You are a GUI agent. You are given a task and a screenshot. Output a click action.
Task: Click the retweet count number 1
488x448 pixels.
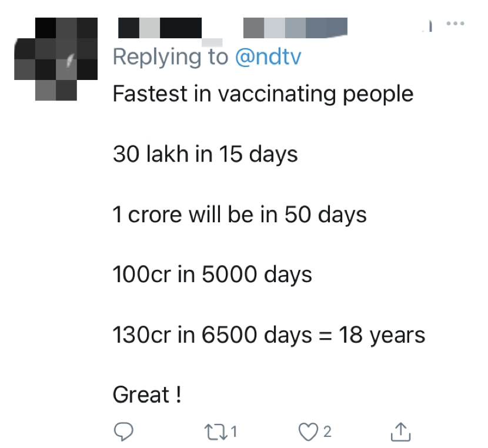tap(233, 432)
